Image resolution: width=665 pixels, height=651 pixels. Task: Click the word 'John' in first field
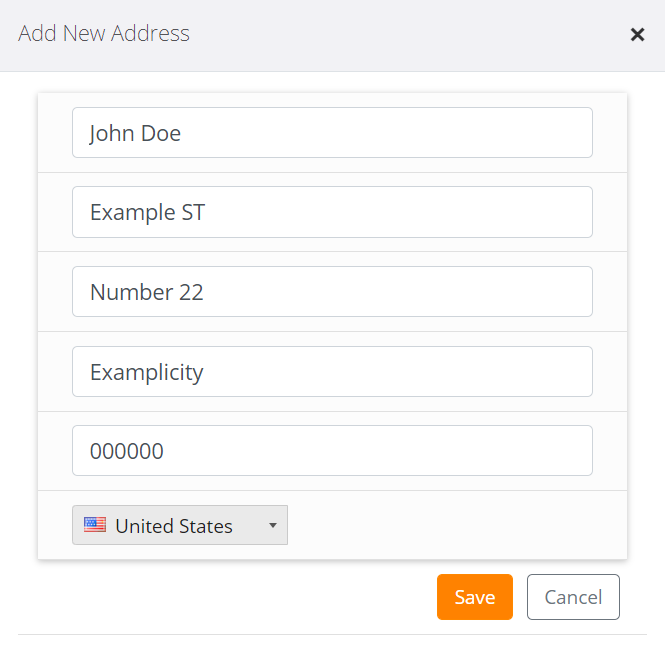pos(111,133)
